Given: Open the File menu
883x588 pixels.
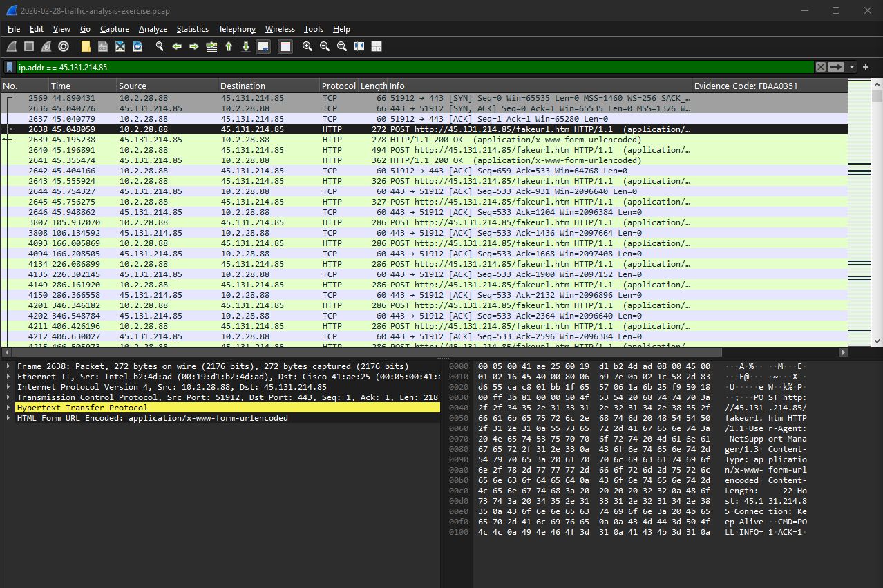Looking at the screenshot, I should pyautogui.click(x=14, y=29).
